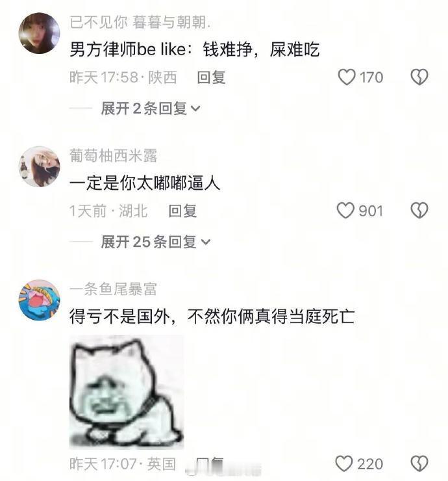
Task: Dislike the 嘟嘟逼人 comment with broken heart
Action: coord(419,211)
